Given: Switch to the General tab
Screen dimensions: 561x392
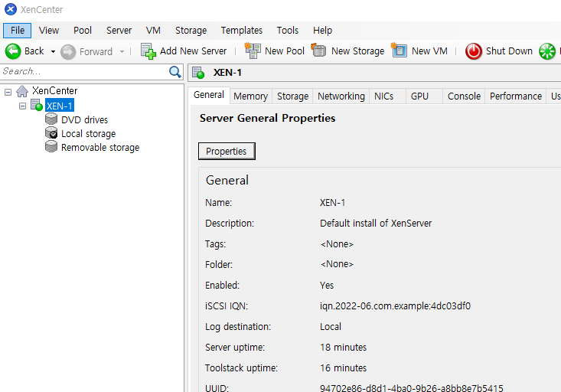Looking at the screenshot, I should coord(209,95).
